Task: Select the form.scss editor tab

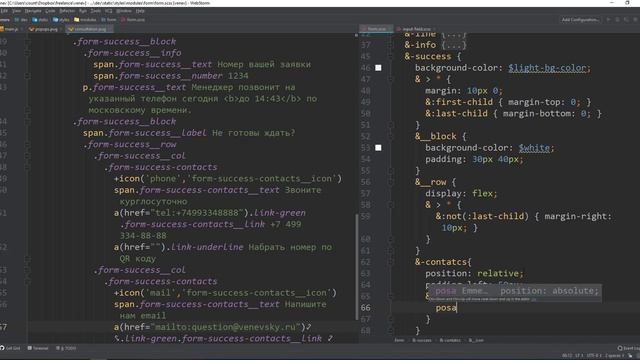Action: 376,29
